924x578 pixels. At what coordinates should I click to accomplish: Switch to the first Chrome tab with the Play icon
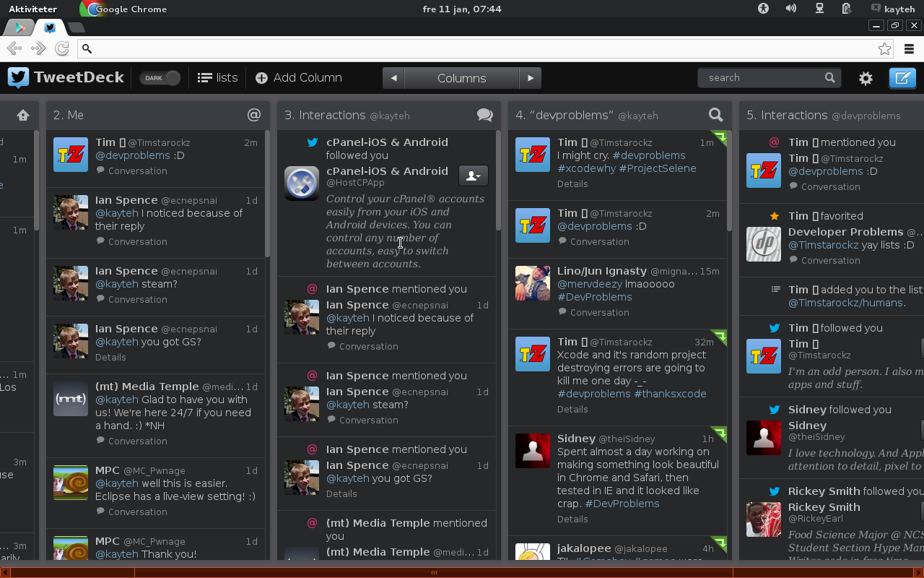pyautogui.click(x=19, y=27)
